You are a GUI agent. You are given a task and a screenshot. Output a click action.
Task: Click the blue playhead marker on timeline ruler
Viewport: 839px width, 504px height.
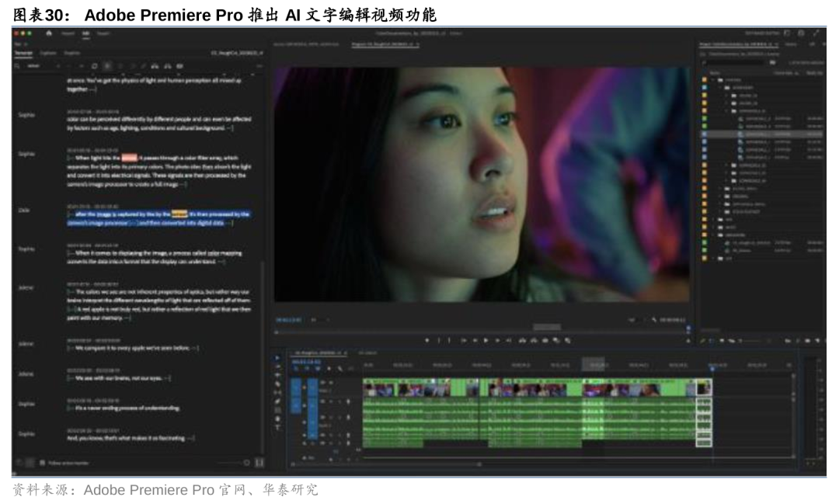[x=712, y=369]
